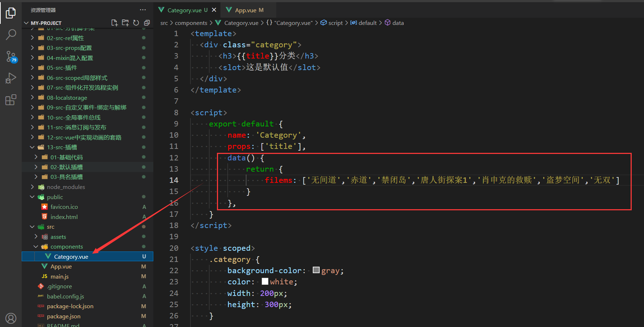Expand the 04-mixin混入配置 folder
Image resolution: width=644 pixels, height=327 pixels.
click(70, 58)
